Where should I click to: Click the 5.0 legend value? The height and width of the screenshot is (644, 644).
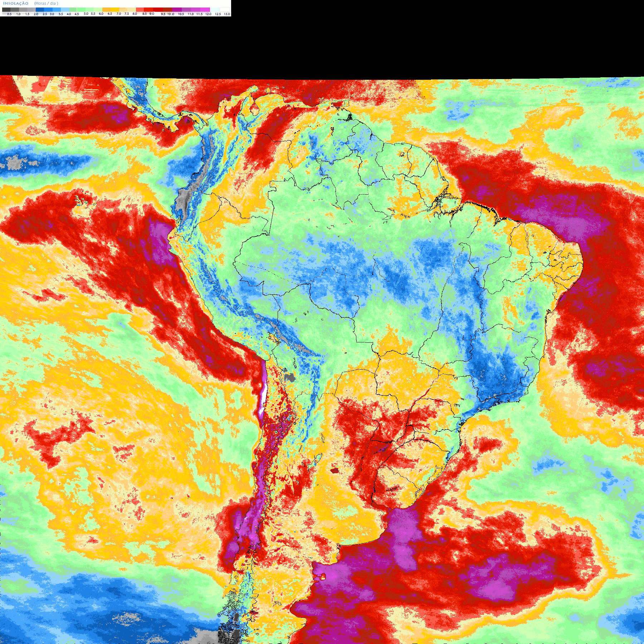coord(86,14)
